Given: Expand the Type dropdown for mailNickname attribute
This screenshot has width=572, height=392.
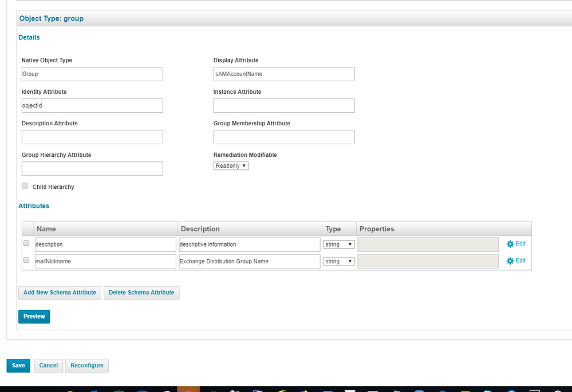Looking at the screenshot, I should (x=339, y=262).
